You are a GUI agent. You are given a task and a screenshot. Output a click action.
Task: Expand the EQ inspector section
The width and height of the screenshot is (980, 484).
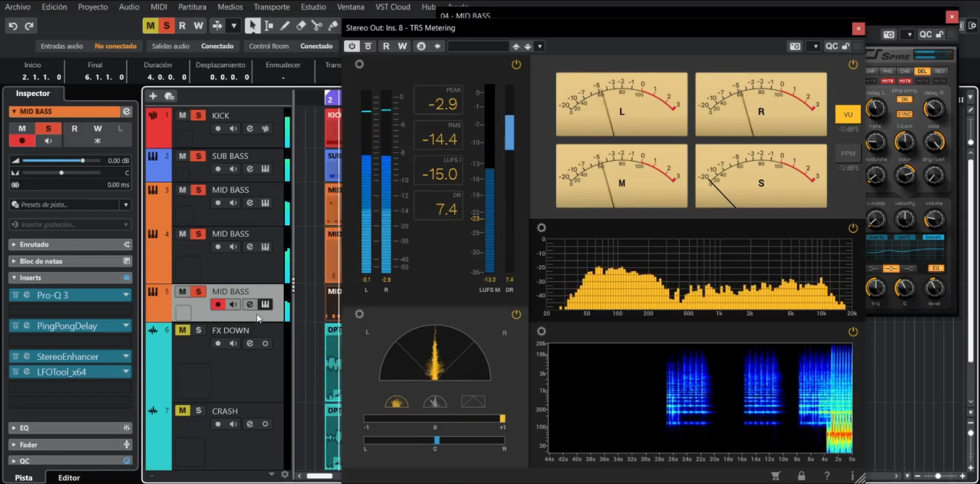24,428
